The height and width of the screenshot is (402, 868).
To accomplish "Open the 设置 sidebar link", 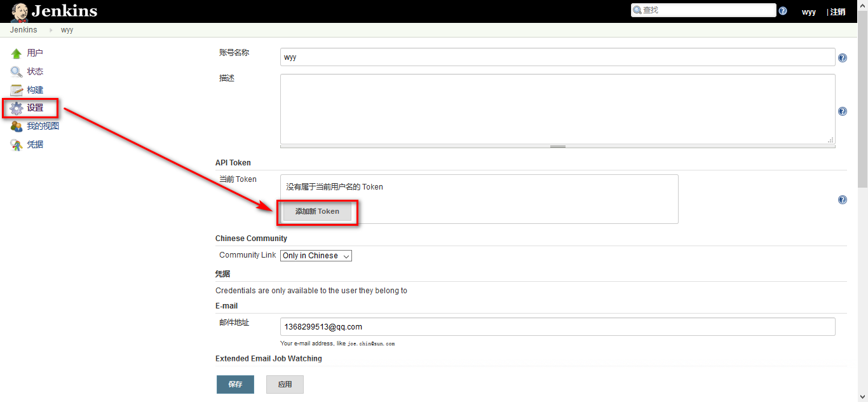I will (35, 108).
